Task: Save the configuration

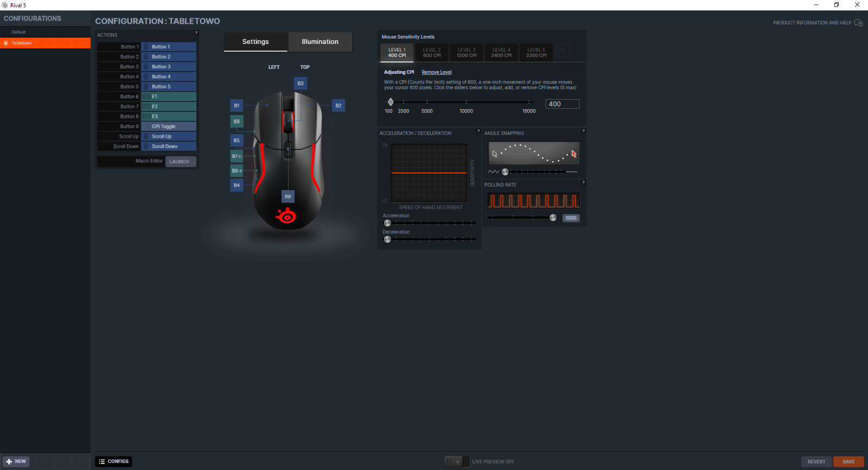Action: 848,462
